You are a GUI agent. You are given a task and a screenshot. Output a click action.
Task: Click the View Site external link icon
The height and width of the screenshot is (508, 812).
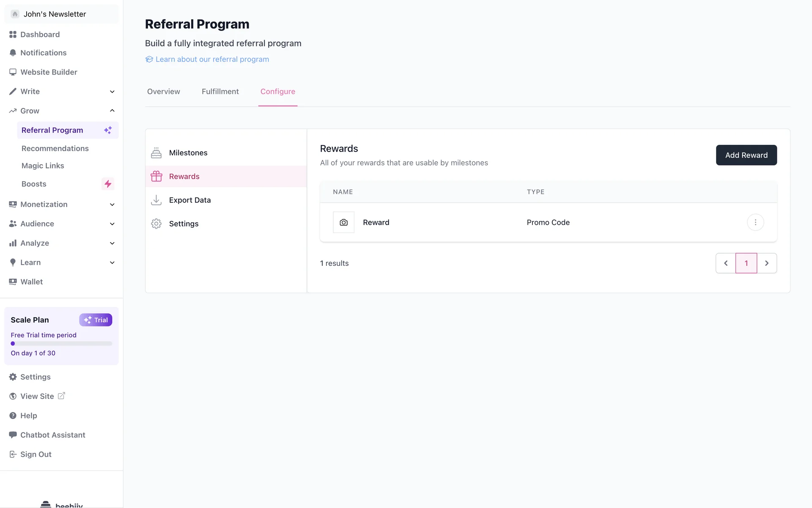[61, 396]
